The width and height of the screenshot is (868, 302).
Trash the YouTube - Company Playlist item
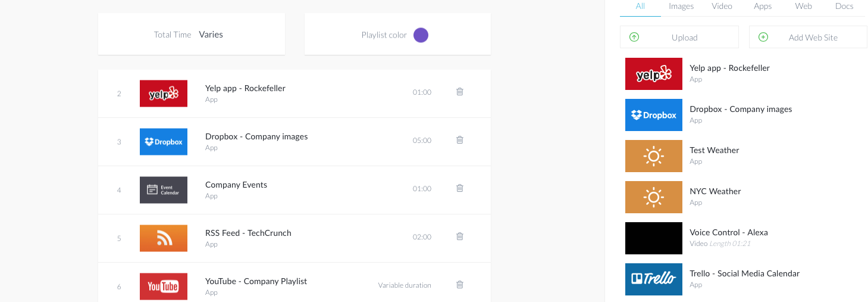click(459, 285)
